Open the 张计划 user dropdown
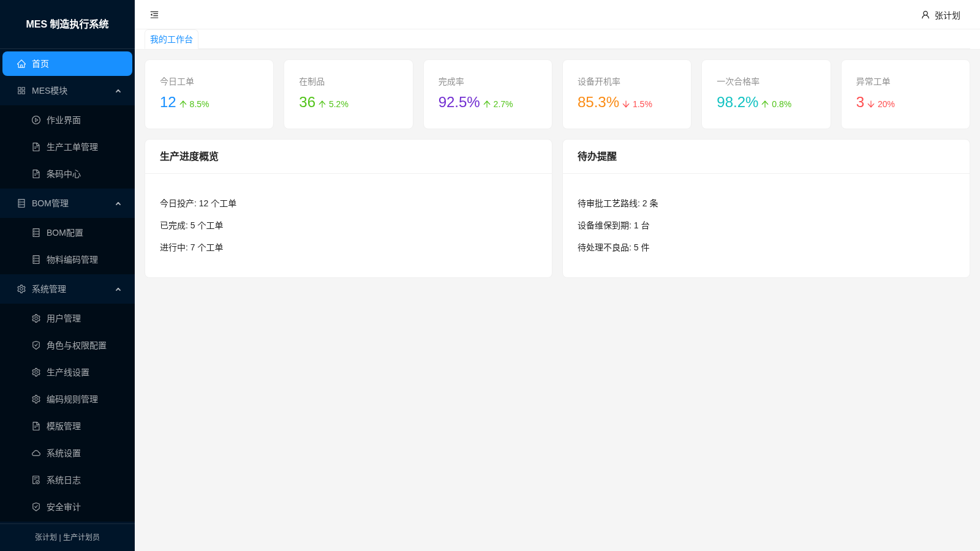This screenshot has height=551, width=980. [x=941, y=15]
